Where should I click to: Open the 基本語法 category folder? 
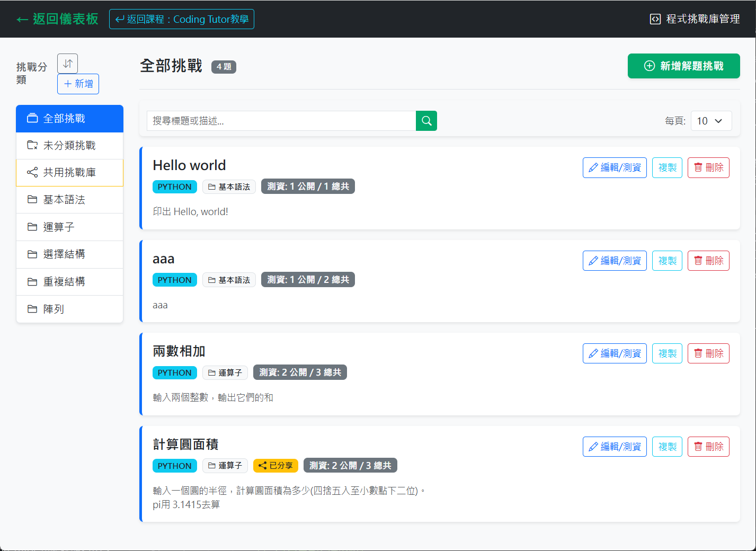click(69, 200)
